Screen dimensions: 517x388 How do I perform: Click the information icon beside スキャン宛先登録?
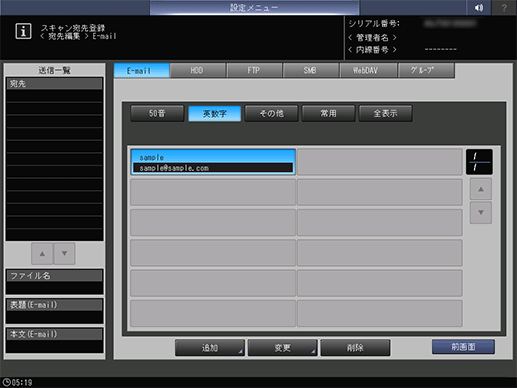point(23,31)
